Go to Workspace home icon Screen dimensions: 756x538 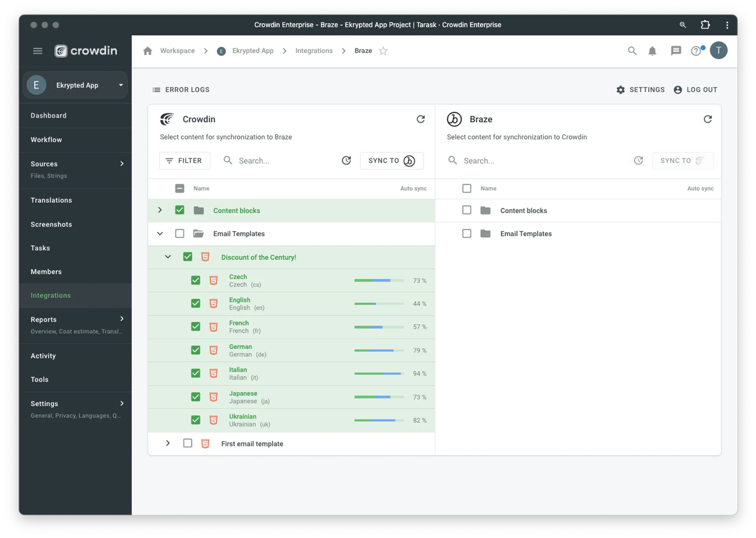pyautogui.click(x=148, y=51)
